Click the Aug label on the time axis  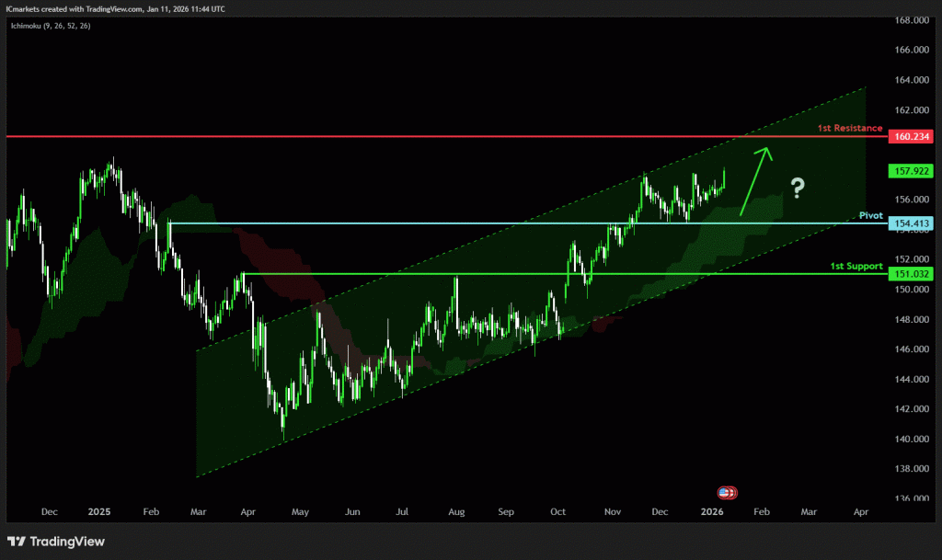[456, 509]
